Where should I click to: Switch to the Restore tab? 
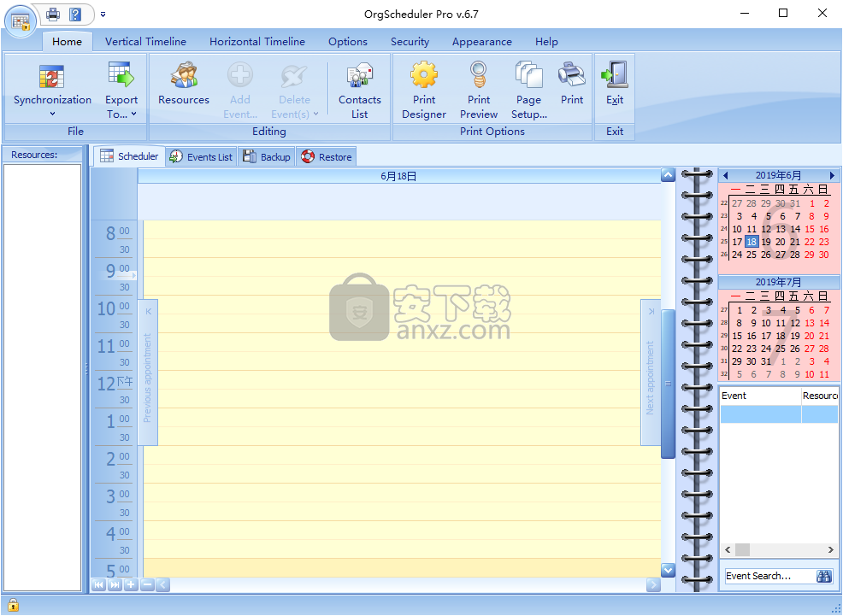(x=327, y=157)
